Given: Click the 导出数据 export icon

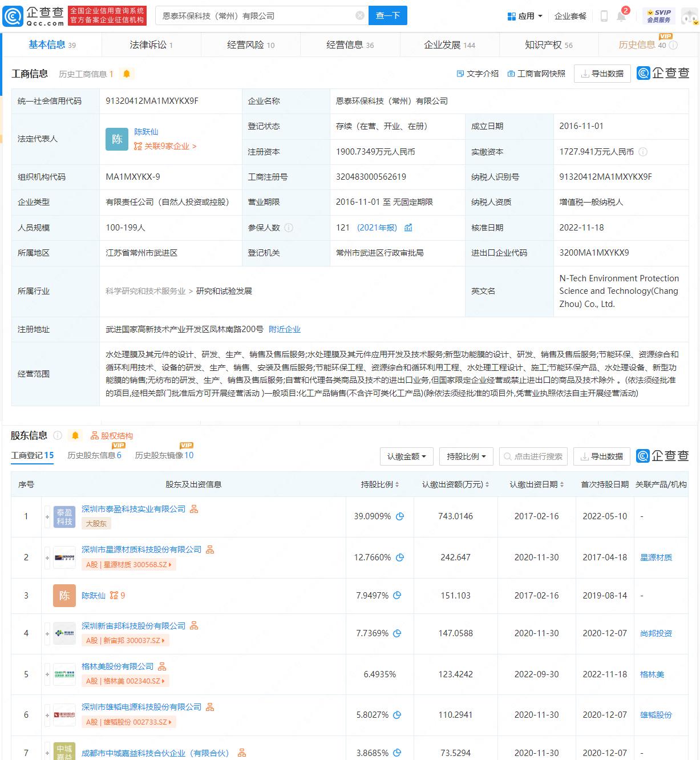Looking at the screenshot, I should pos(602,73).
